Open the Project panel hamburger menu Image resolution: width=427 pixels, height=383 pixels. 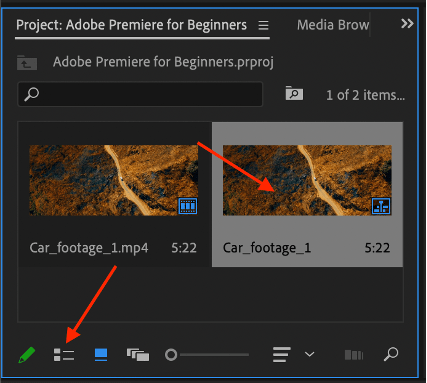[x=263, y=25]
